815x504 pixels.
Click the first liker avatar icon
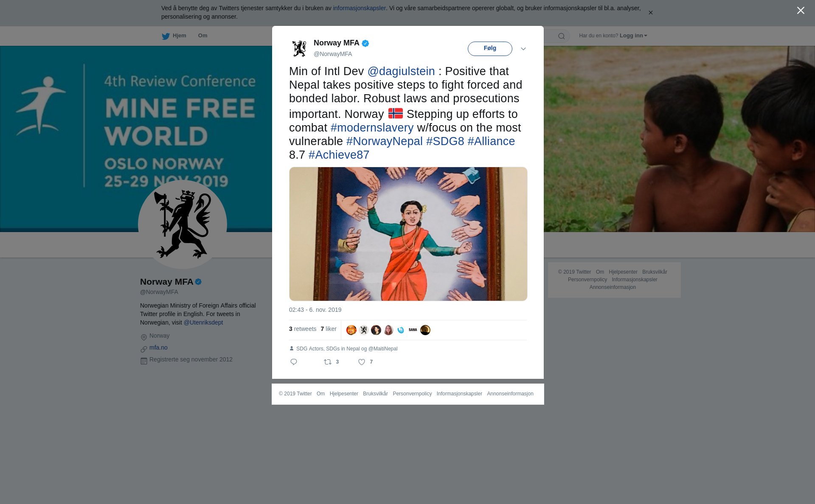pyautogui.click(x=351, y=330)
